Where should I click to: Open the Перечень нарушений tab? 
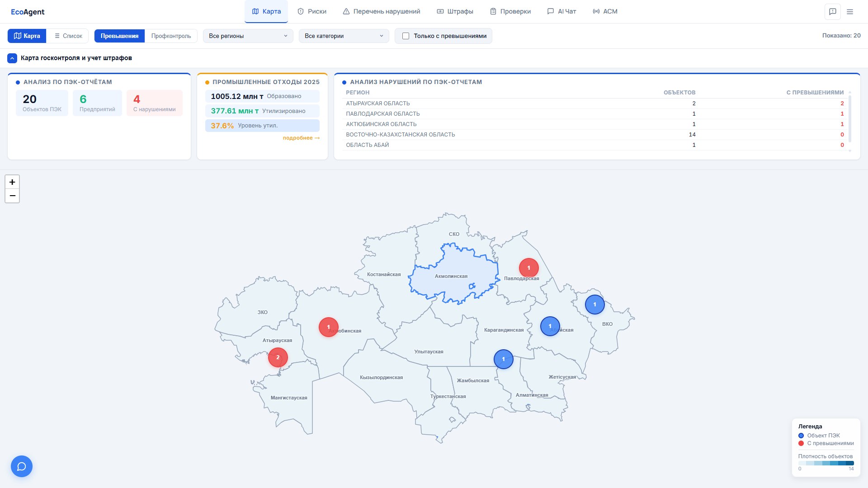pos(382,11)
